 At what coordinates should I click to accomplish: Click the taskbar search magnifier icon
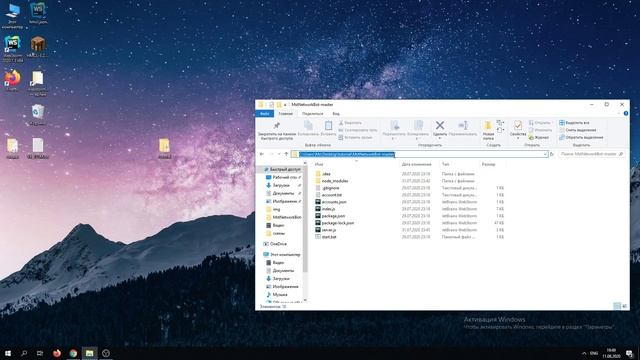24,353
